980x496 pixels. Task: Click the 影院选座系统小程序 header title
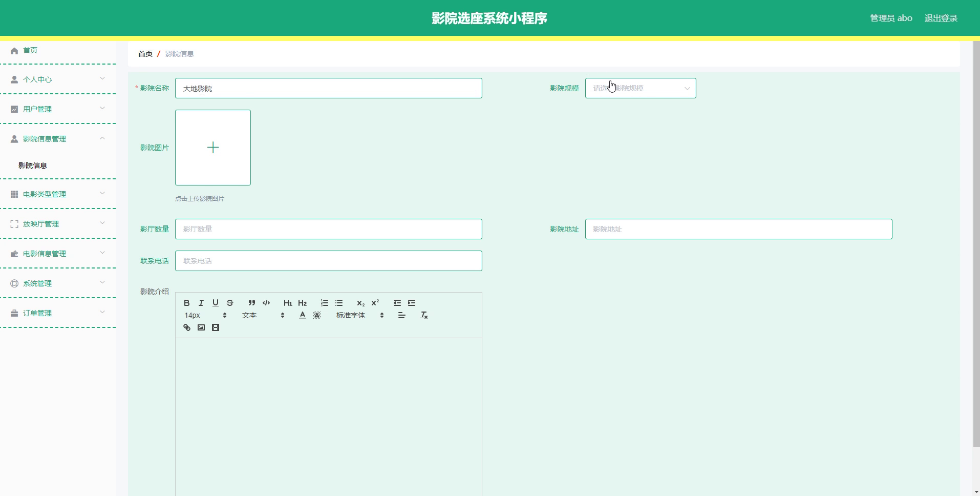point(489,18)
